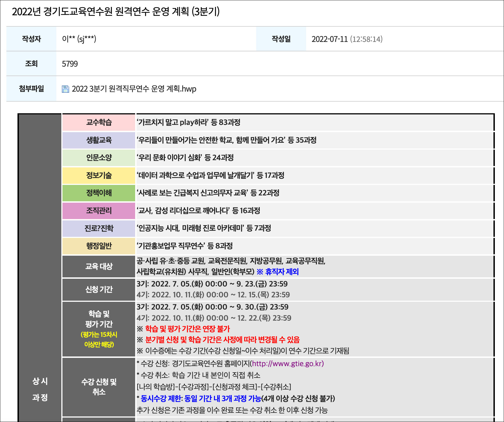504x422 pixels.
Task: Click the line '4기 ... ~ 12. 22.(목) 23:59'
Action: 214,318
